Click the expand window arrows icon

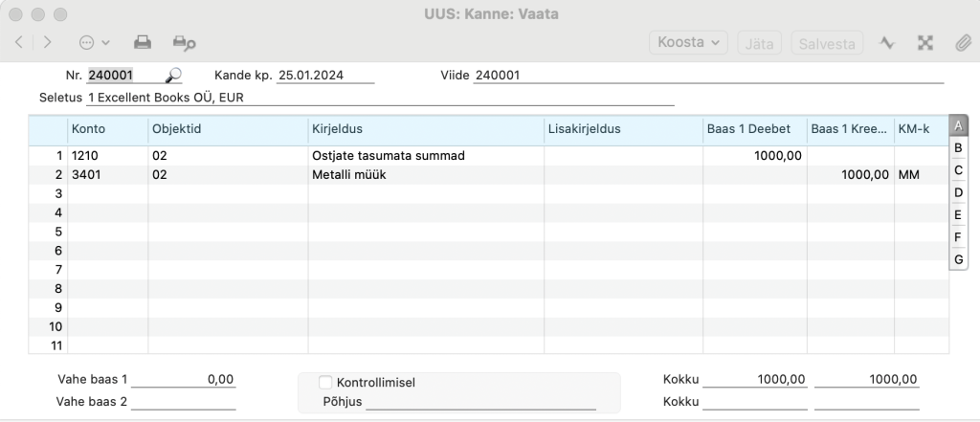click(x=925, y=42)
